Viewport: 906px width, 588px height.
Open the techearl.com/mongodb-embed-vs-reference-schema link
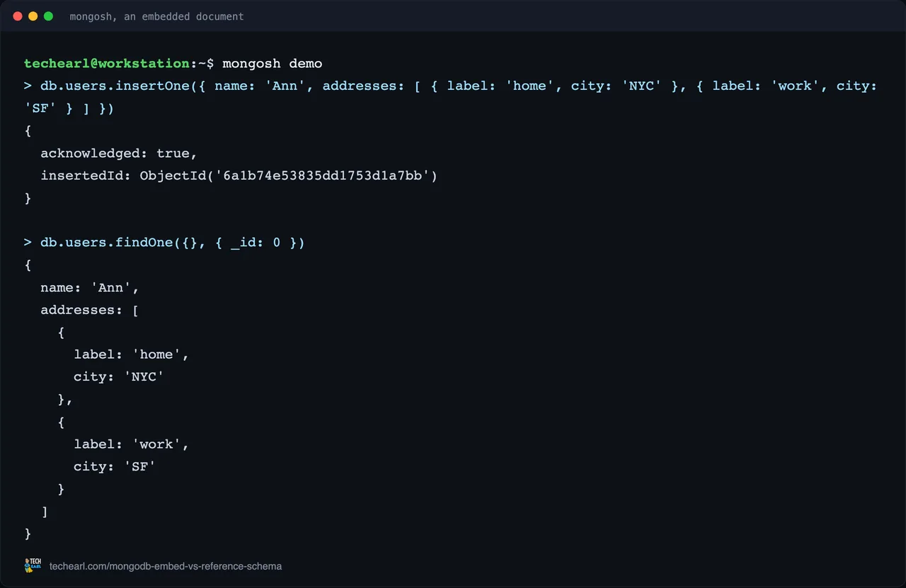point(166,566)
